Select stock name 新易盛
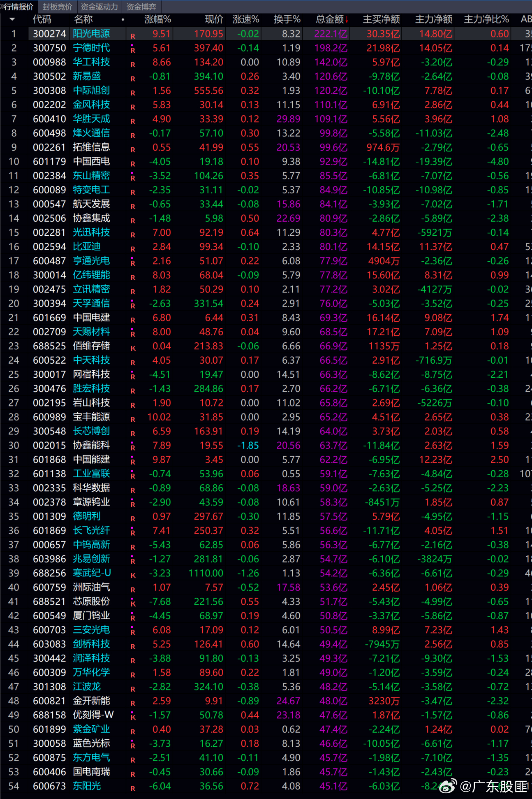Image resolution: width=532 pixels, height=799 pixels. pyautogui.click(x=87, y=76)
